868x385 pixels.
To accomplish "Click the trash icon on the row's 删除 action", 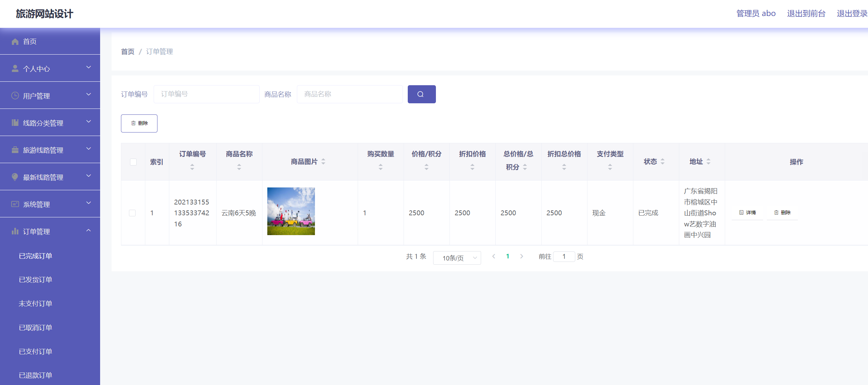I will point(776,212).
